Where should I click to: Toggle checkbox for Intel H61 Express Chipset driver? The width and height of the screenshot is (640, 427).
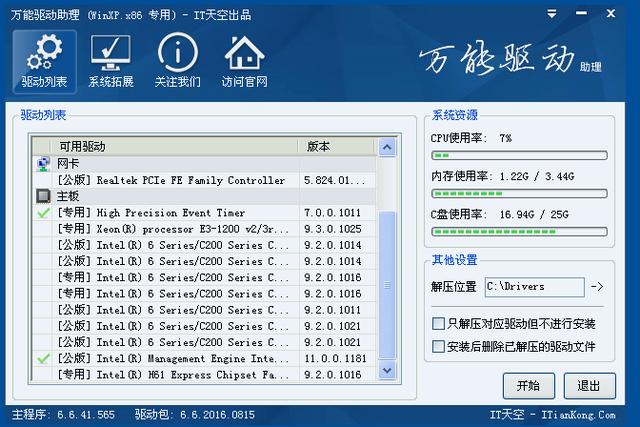click(x=43, y=374)
